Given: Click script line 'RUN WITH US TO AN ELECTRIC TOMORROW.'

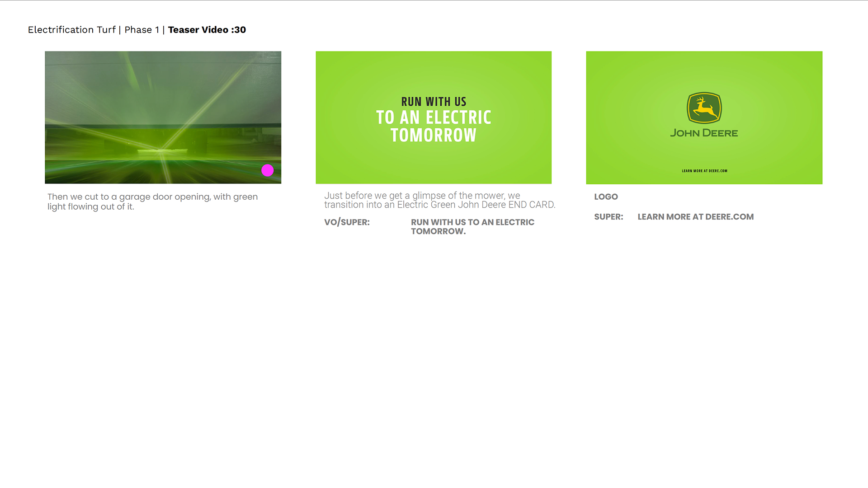Looking at the screenshot, I should click(472, 227).
